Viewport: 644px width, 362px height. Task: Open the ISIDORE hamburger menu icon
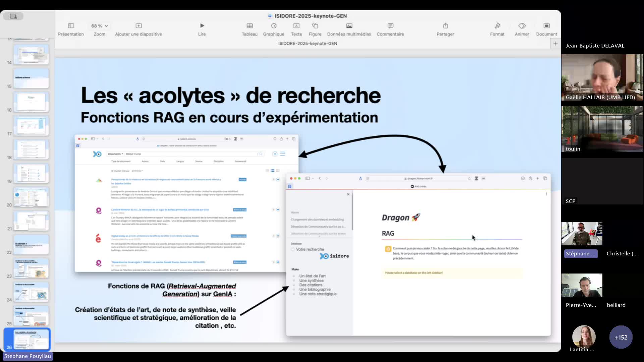(283, 154)
